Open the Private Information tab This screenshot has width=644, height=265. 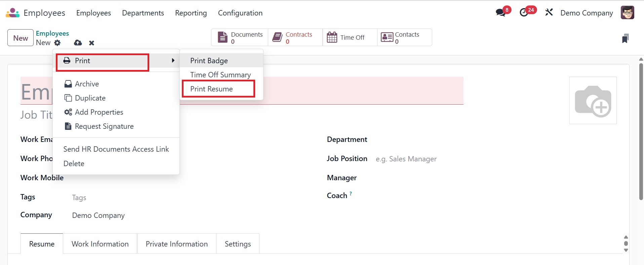click(176, 244)
